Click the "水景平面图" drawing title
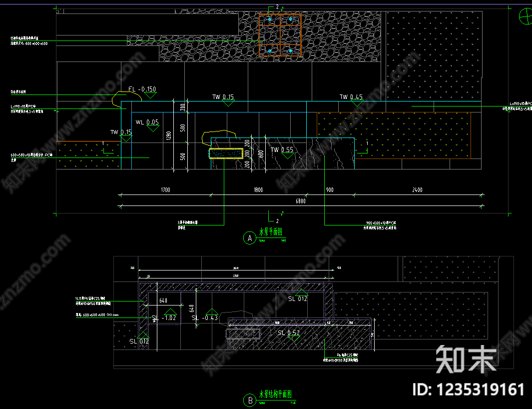The height and width of the screenshot is (409, 532). tap(271, 231)
